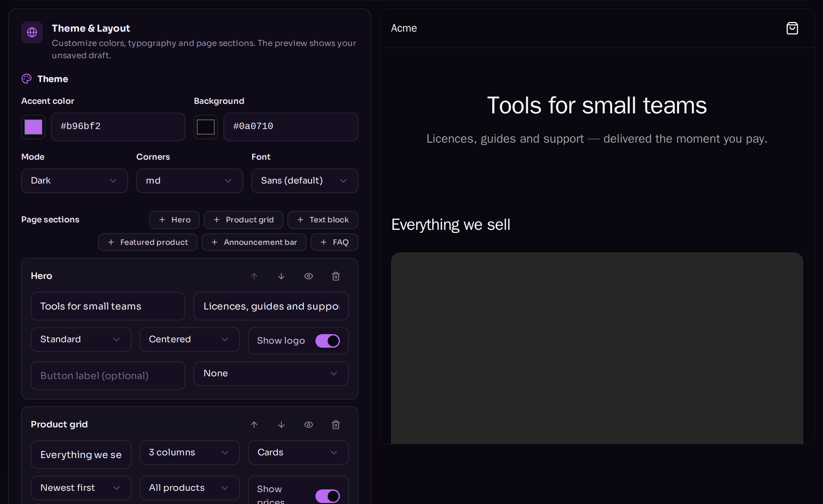Toggle the Show prices switch

coord(328,496)
